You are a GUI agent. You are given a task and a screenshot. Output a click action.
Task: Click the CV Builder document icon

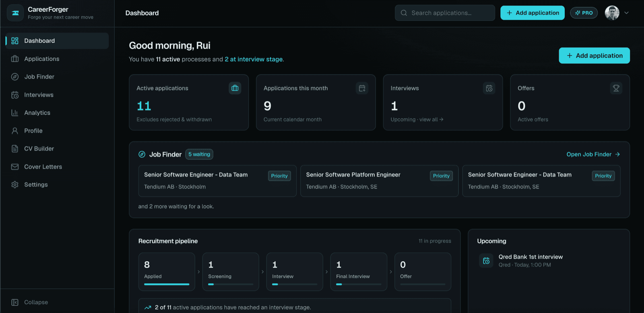coord(15,148)
